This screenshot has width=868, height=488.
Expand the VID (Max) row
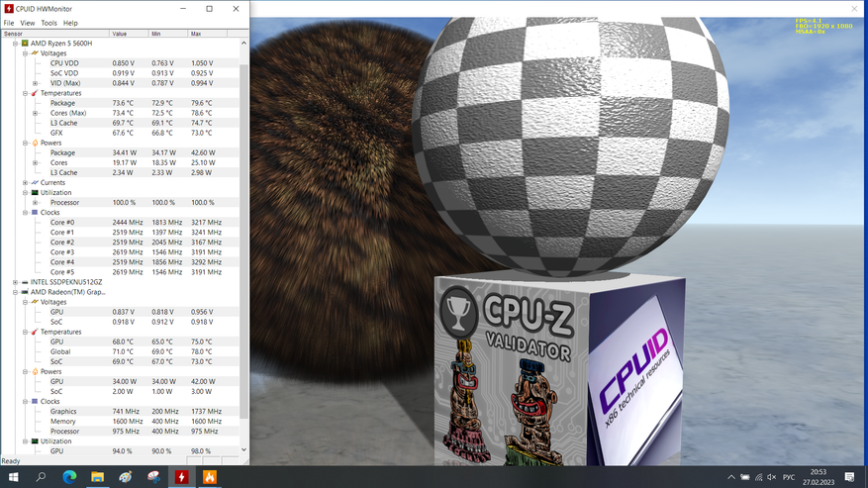[36, 83]
